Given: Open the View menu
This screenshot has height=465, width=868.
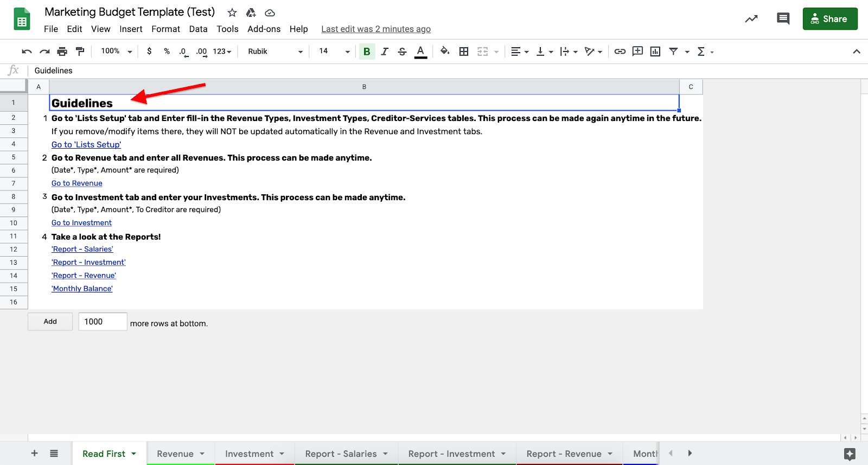Looking at the screenshot, I should tap(100, 29).
